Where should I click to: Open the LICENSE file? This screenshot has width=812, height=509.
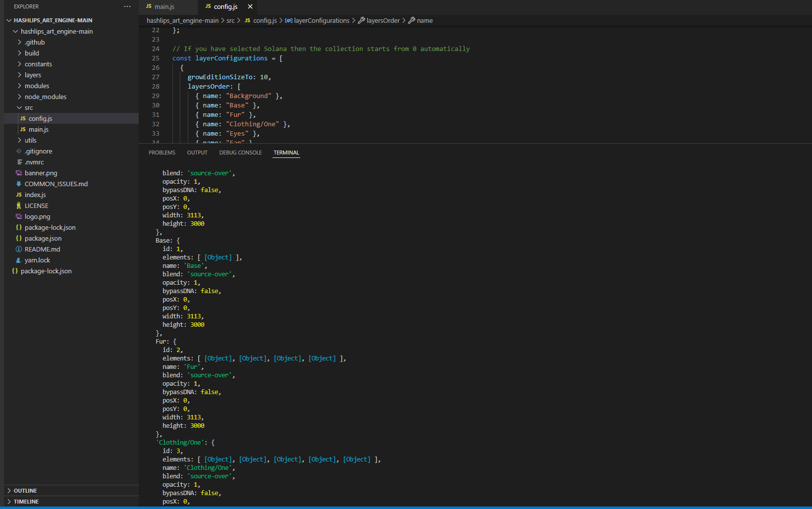pos(71,205)
